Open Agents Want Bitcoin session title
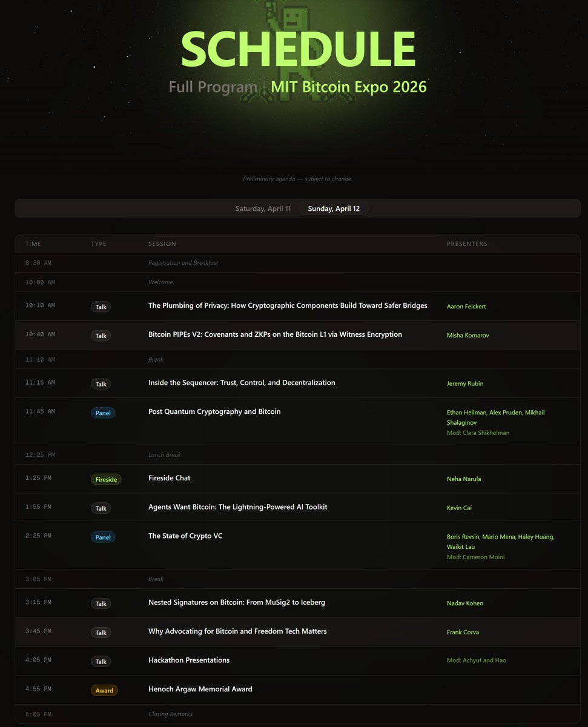588x727 pixels. (238, 506)
